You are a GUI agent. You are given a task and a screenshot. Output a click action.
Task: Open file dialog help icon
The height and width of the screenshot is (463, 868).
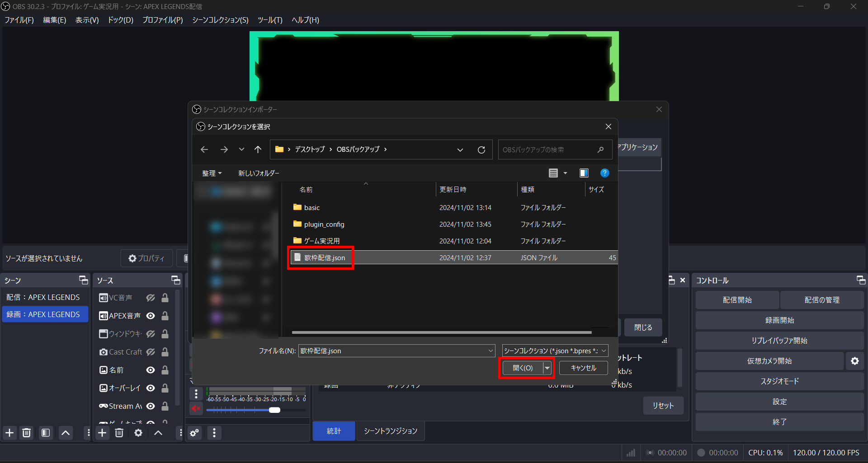point(604,173)
